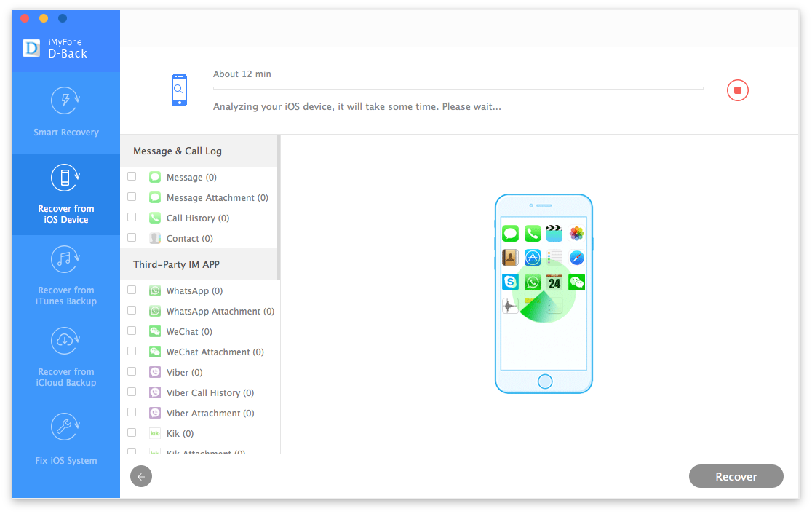Click the Viber Attachment icon
The width and height of the screenshot is (812, 514).
click(155, 413)
